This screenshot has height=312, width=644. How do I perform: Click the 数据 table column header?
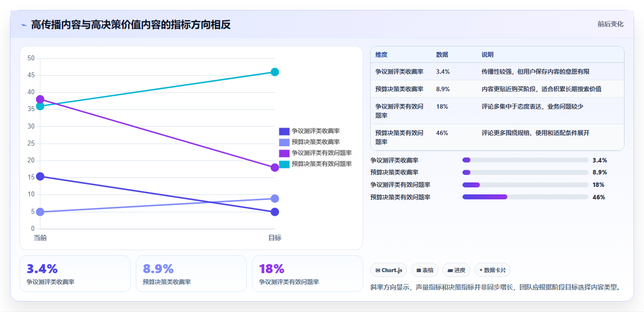click(x=442, y=55)
